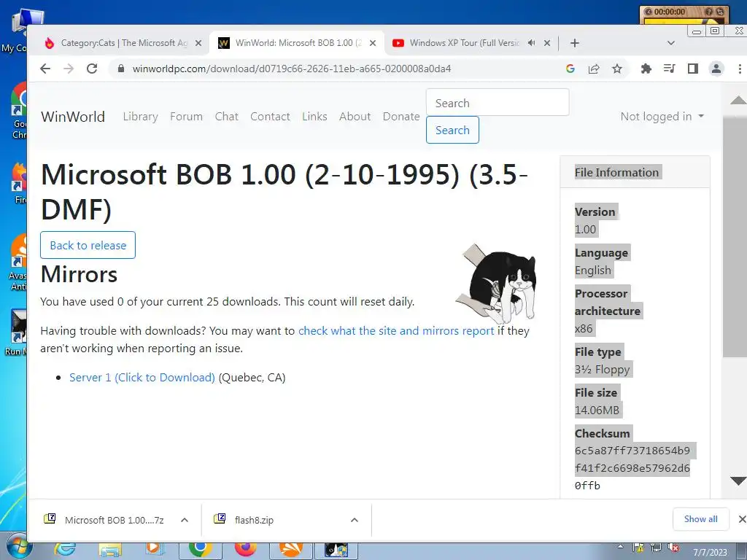Click Back to release button
The height and width of the screenshot is (560, 747).
pyautogui.click(x=88, y=245)
